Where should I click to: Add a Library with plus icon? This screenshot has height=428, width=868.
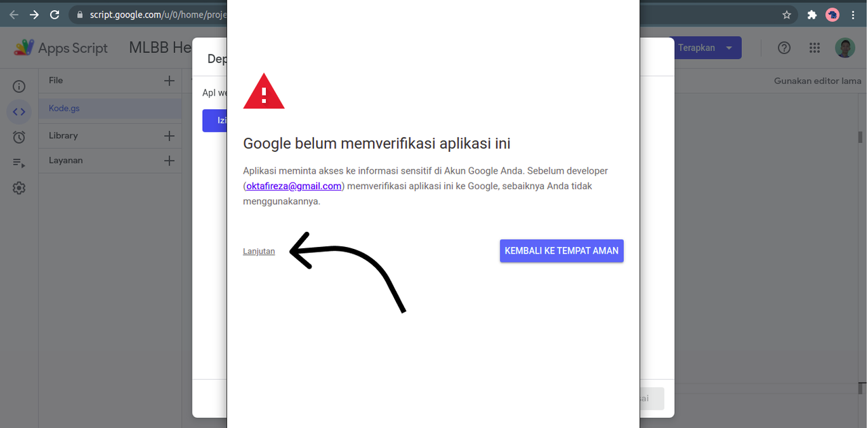coord(170,136)
